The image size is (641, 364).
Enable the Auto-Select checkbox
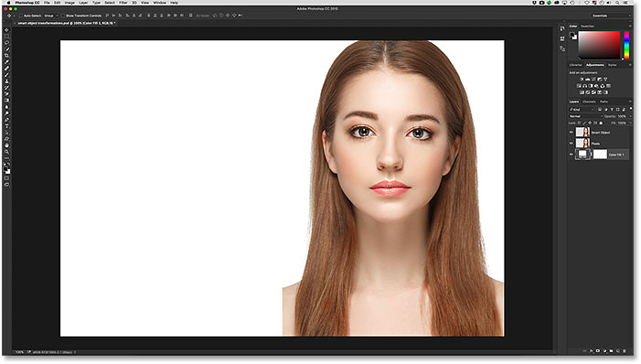(20, 16)
